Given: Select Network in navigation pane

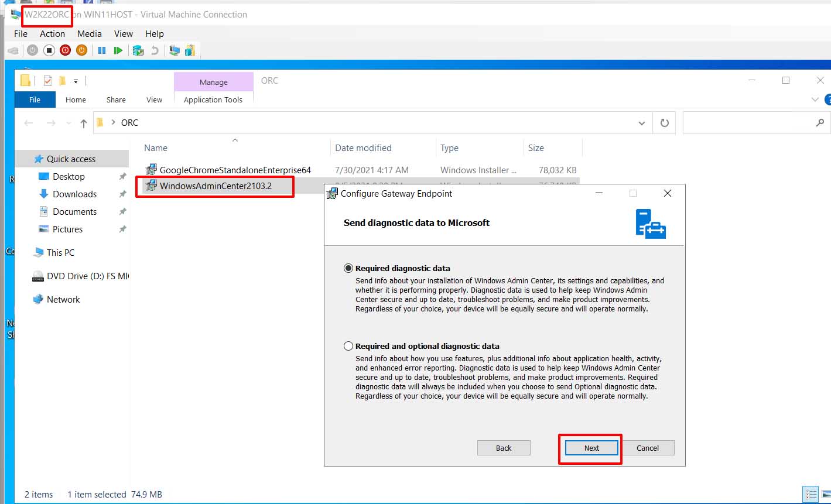Looking at the screenshot, I should (63, 299).
